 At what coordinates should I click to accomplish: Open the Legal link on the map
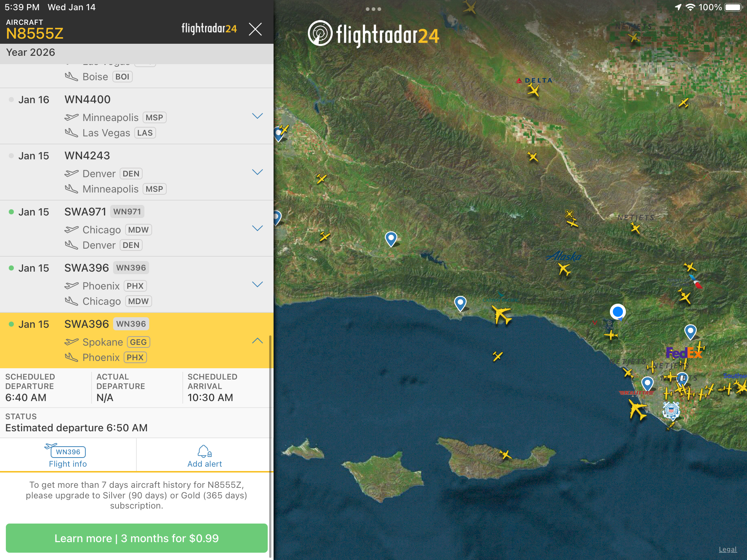pyautogui.click(x=727, y=549)
